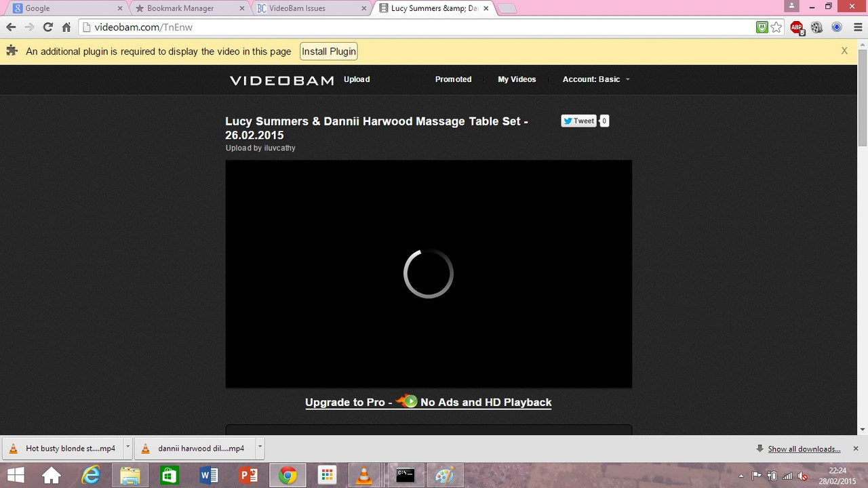
Task: Open the dannii harwood mp4 download item
Action: (x=195, y=449)
